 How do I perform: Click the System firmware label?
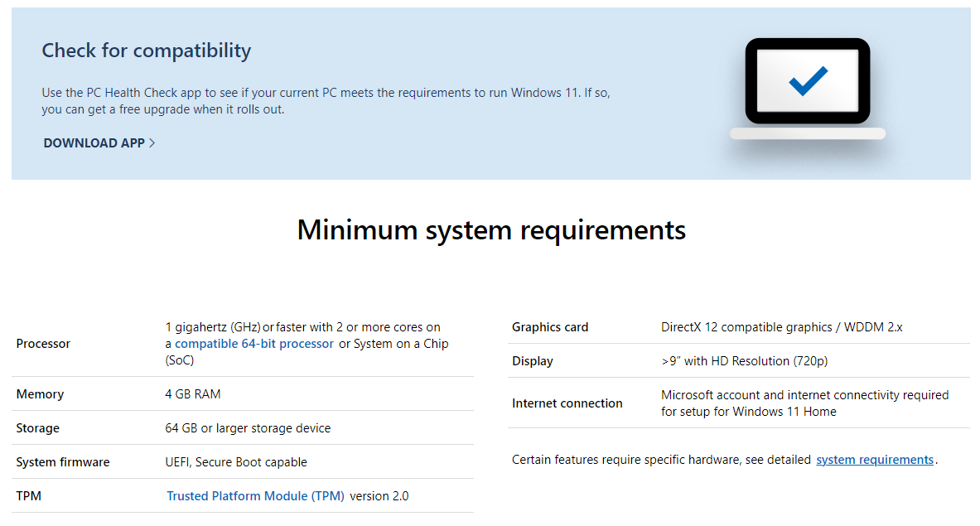[x=62, y=462]
